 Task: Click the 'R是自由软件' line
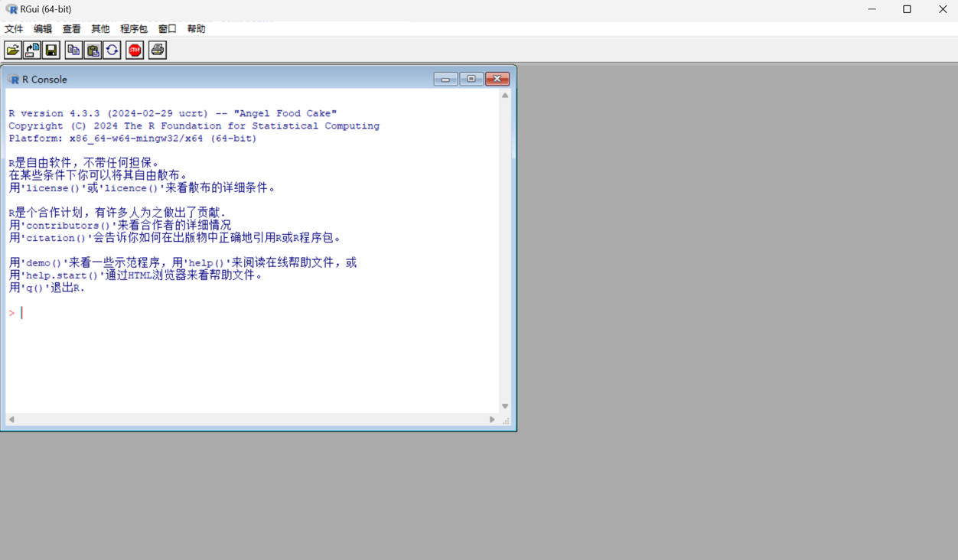[x=84, y=163]
